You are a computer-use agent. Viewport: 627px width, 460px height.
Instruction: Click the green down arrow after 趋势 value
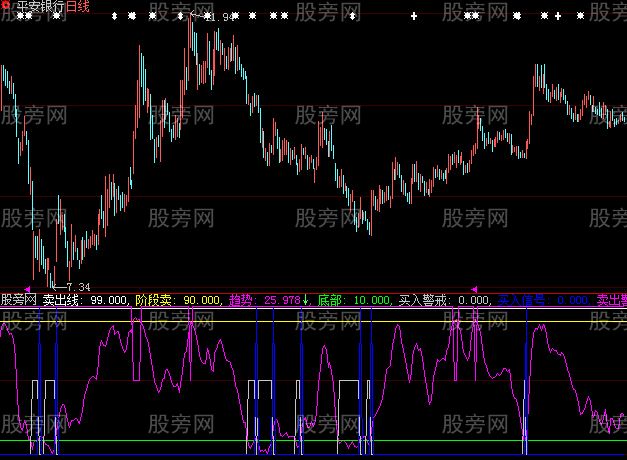(x=306, y=299)
